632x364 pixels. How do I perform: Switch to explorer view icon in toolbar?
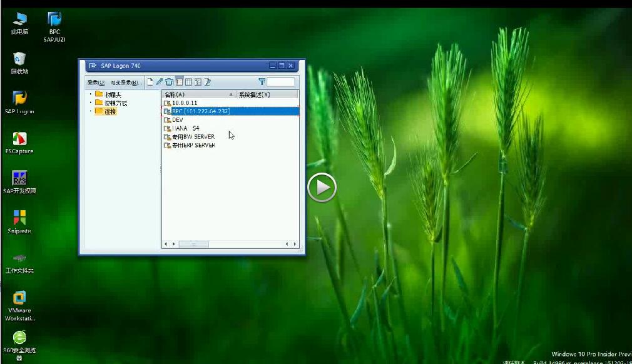point(179,82)
